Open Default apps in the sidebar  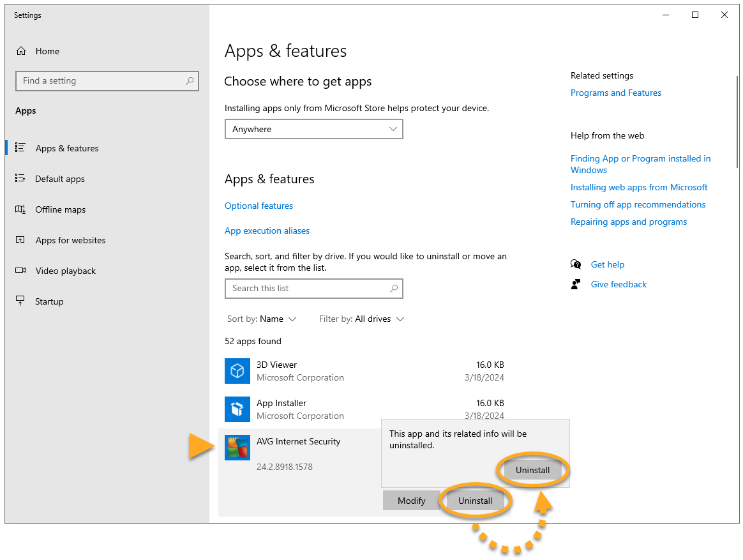pos(59,179)
